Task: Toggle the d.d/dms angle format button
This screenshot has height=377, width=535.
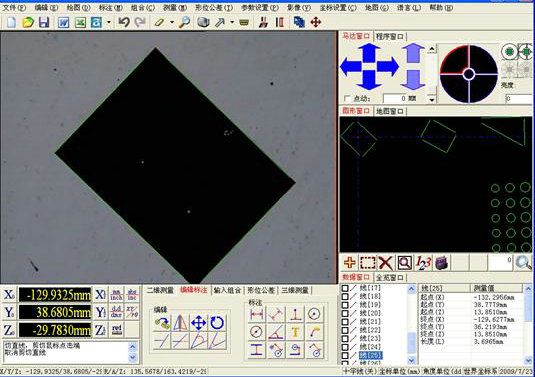Action: click(116, 313)
